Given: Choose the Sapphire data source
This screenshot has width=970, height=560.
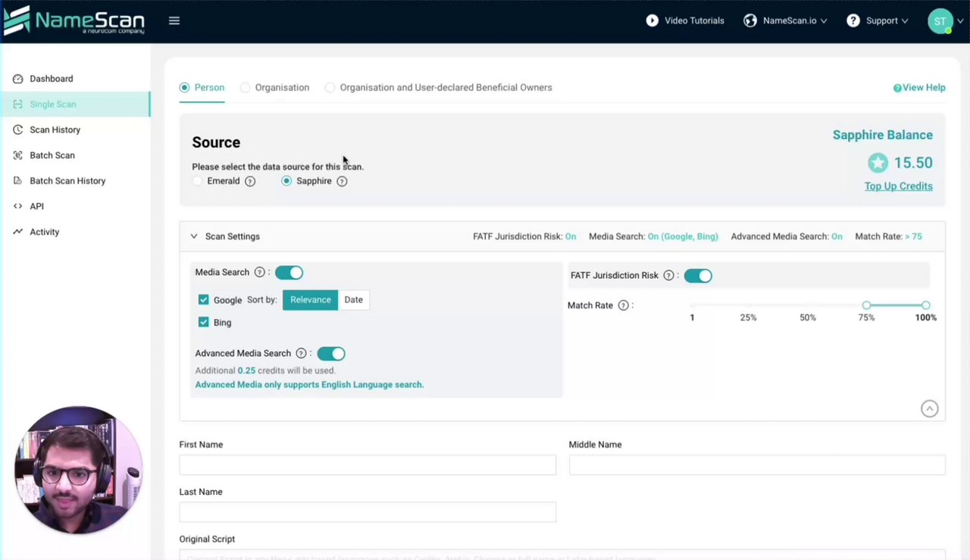Looking at the screenshot, I should (286, 181).
